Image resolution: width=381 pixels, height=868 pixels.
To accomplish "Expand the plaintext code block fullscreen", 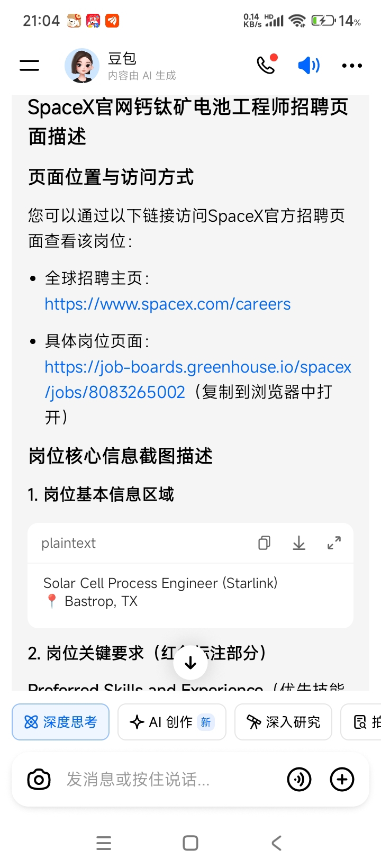I will [x=334, y=543].
